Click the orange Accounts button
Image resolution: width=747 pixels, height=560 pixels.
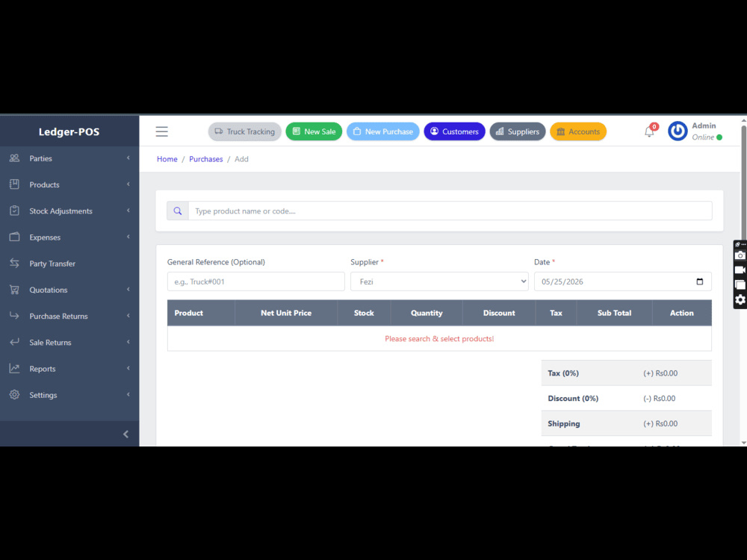[578, 131]
